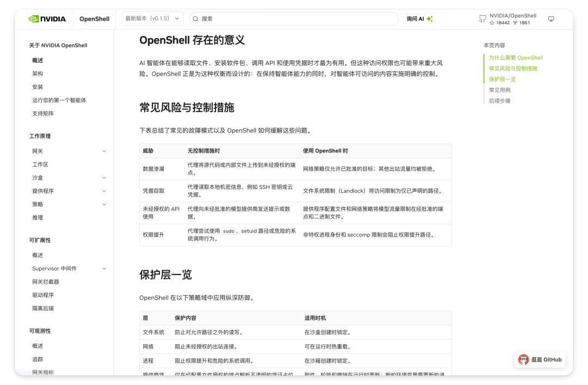Toggle the display theme monitor icon
The width and height of the screenshot is (588, 385).
point(551,19)
